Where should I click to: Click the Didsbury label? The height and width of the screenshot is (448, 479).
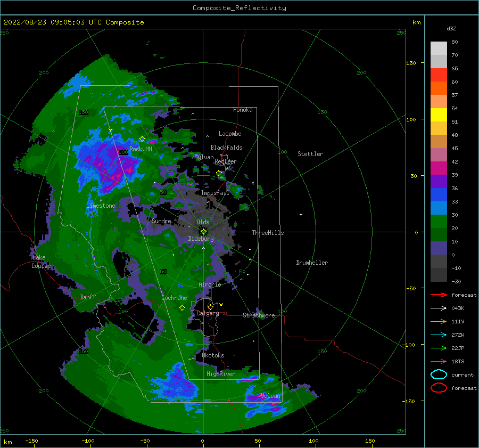coord(201,239)
